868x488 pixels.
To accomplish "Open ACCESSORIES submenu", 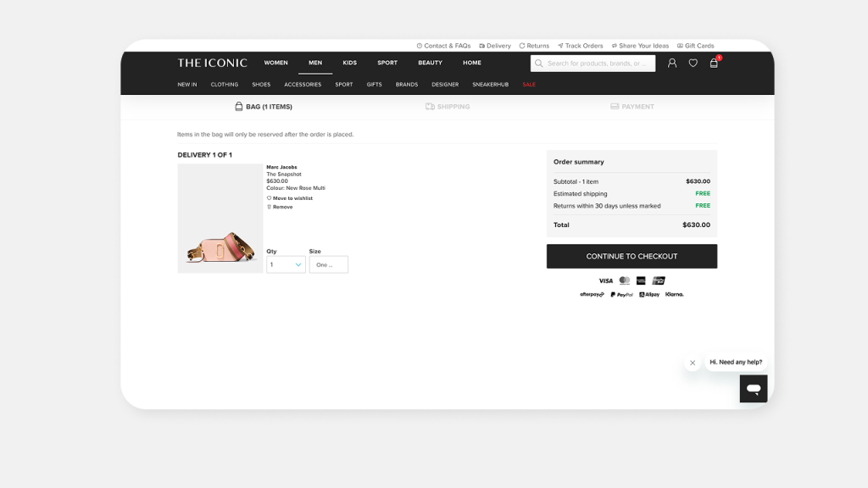I will click(303, 85).
